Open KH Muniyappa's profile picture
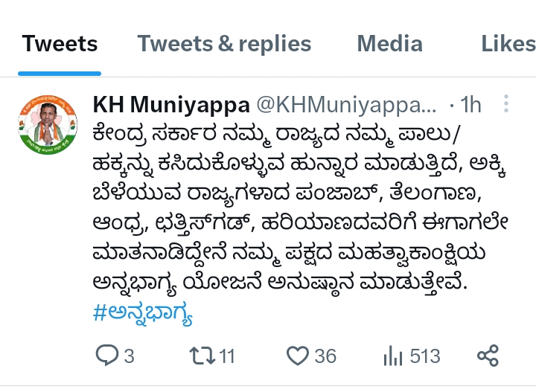 pyautogui.click(x=48, y=125)
